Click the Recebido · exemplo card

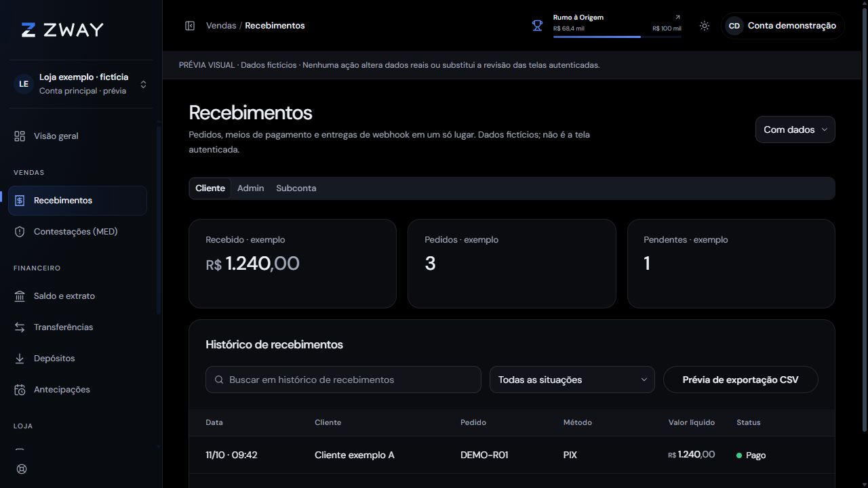(x=292, y=264)
